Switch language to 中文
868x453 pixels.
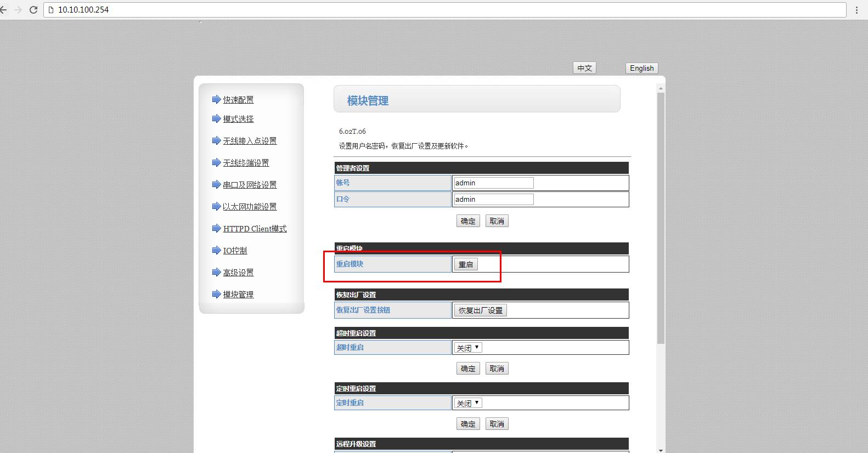coord(584,68)
